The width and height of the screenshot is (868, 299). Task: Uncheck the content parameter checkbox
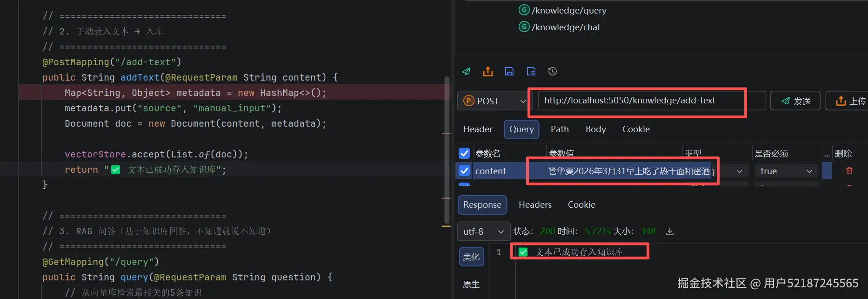464,171
